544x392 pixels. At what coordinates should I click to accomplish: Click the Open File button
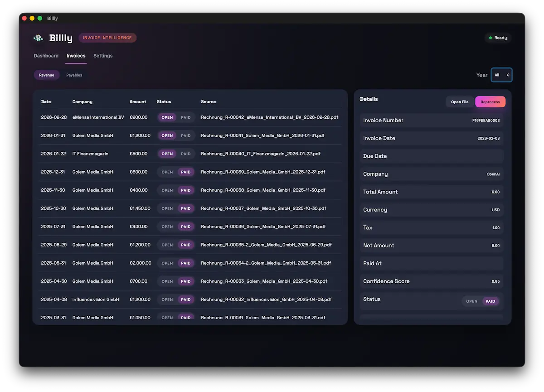(x=460, y=102)
